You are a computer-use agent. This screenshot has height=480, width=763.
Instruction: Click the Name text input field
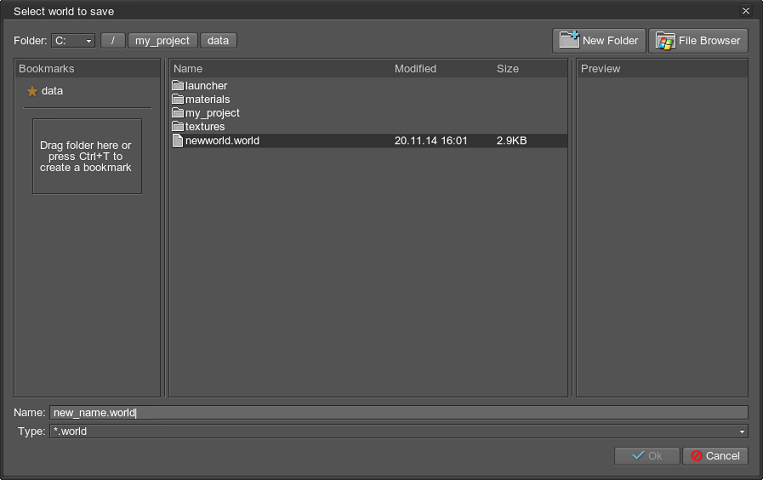398,412
